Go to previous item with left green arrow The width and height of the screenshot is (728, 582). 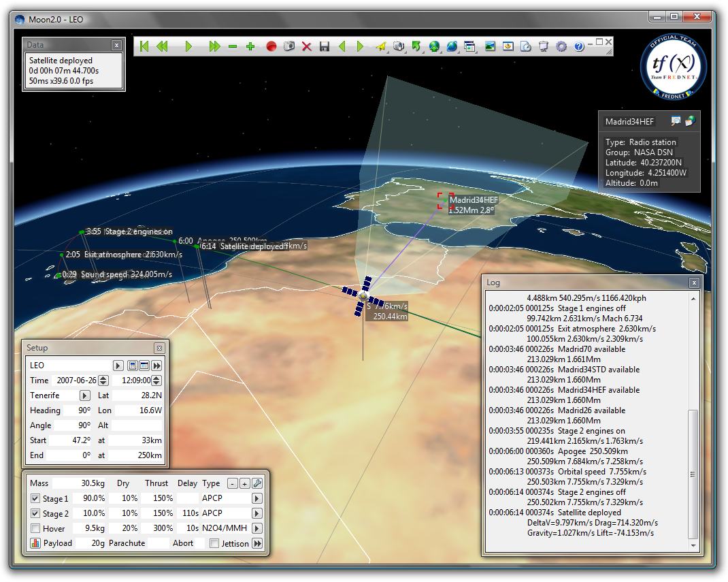342,46
